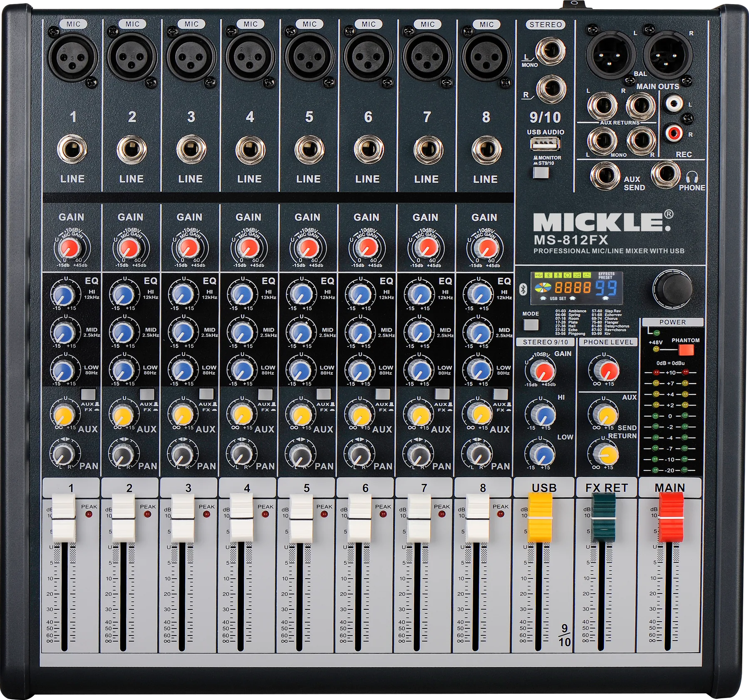Toggle channel 8 AUX/FX switch

(x=501, y=394)
